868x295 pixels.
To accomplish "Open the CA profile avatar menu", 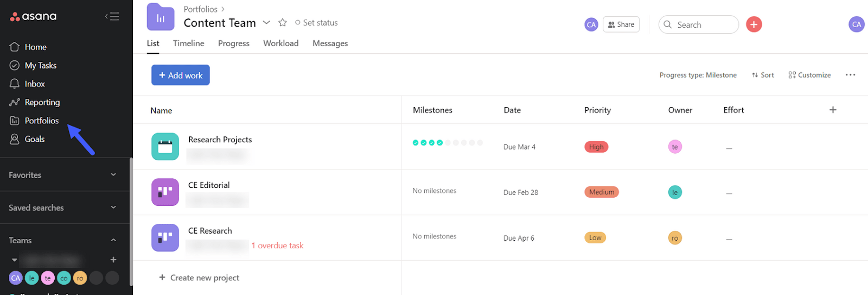I will [857, 24].
